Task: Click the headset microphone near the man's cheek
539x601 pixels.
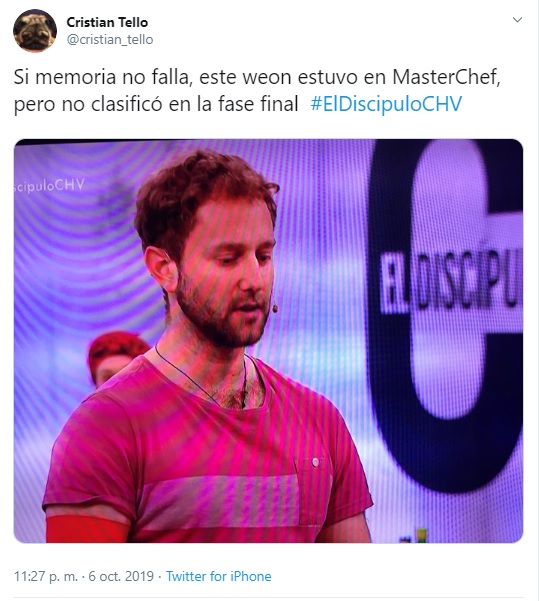Action: tap(275, 307)
